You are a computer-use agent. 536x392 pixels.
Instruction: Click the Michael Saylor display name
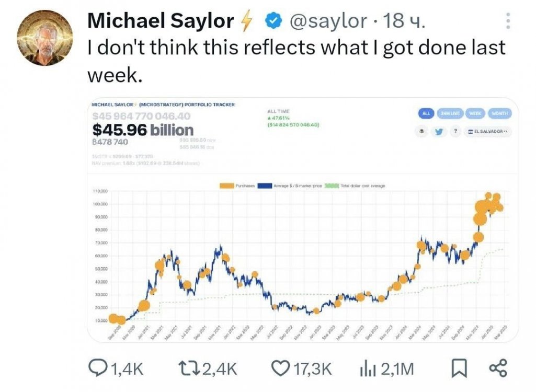click(161, 21)
